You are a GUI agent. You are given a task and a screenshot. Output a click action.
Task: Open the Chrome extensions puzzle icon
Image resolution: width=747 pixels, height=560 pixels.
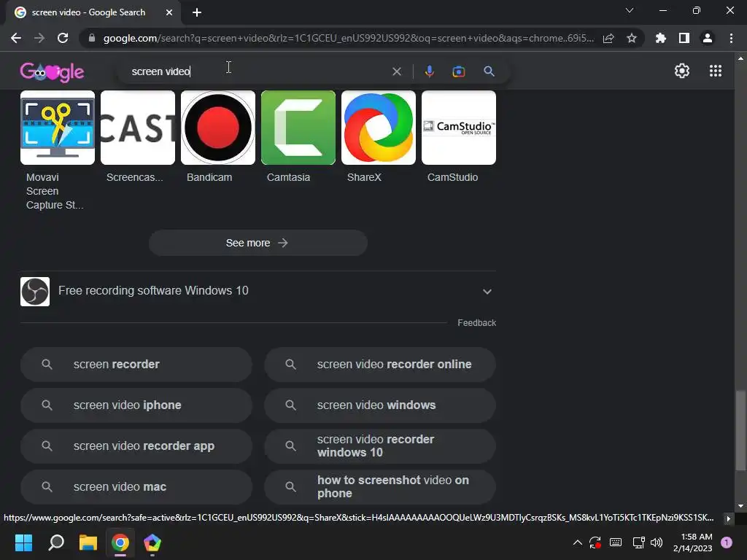(x=660, y=38)
